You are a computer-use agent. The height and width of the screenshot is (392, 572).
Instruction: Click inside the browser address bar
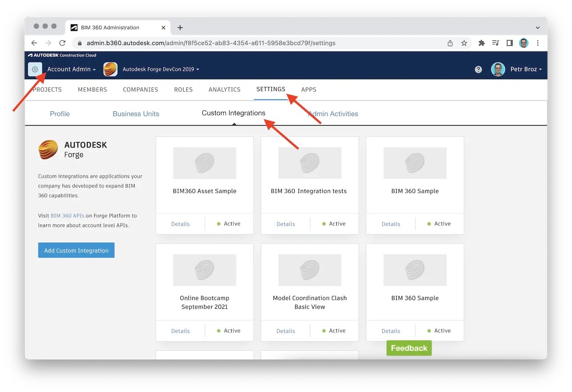[x=210, y=43]
